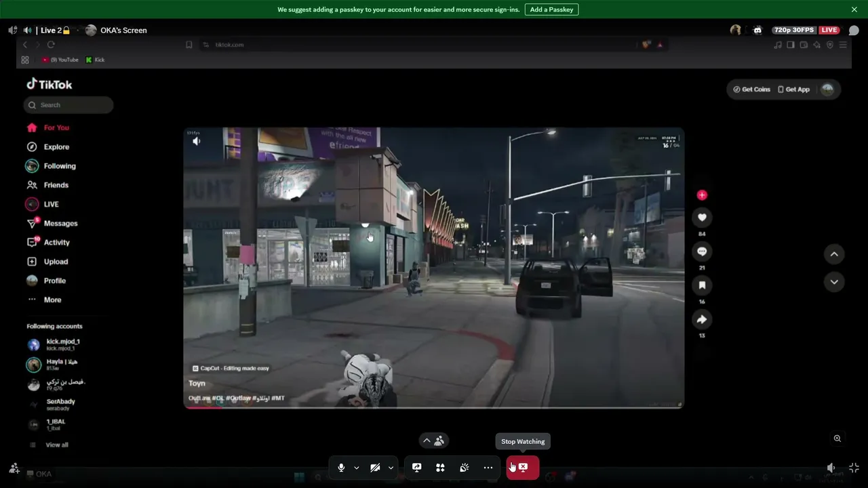Image resolution: width=868 pixels, height=488 pixels.
Task: Open the YouTube bookmark in shared browser
Action: (x=60, y=60)
